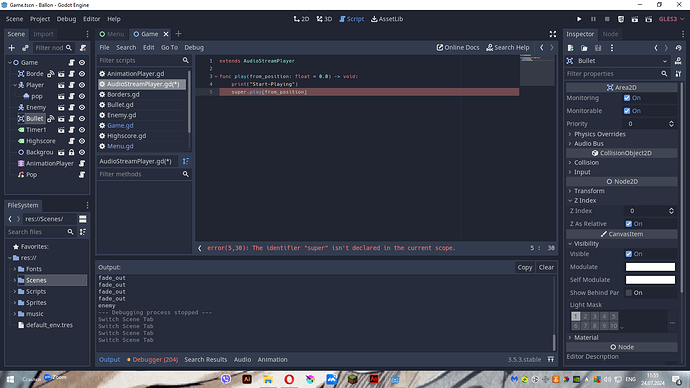This screenshot has width=690, height=388.
Task: Toggle distraction-free mode in script editor
Action: (x=553, y=34)
